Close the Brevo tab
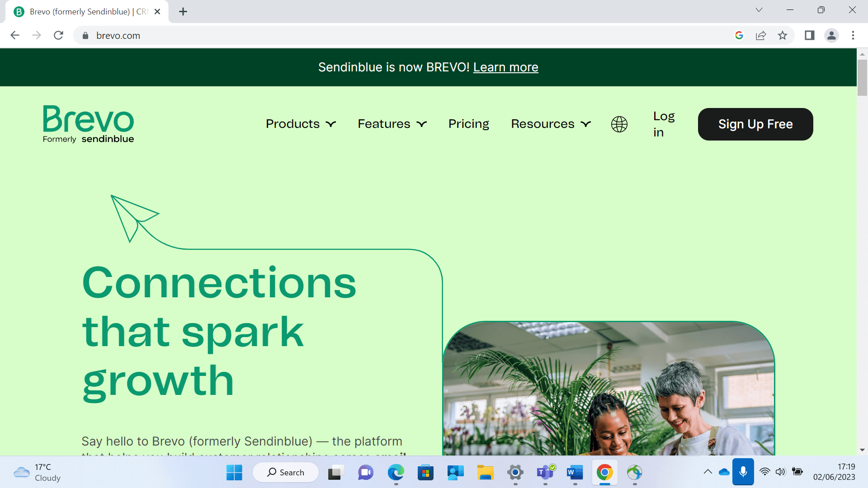The width and height of the screenshot is (868, 488). [x=157, y=12]
